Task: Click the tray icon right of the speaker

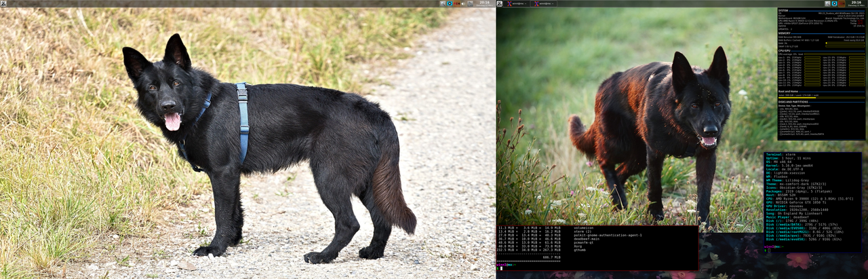Action: 470,3
